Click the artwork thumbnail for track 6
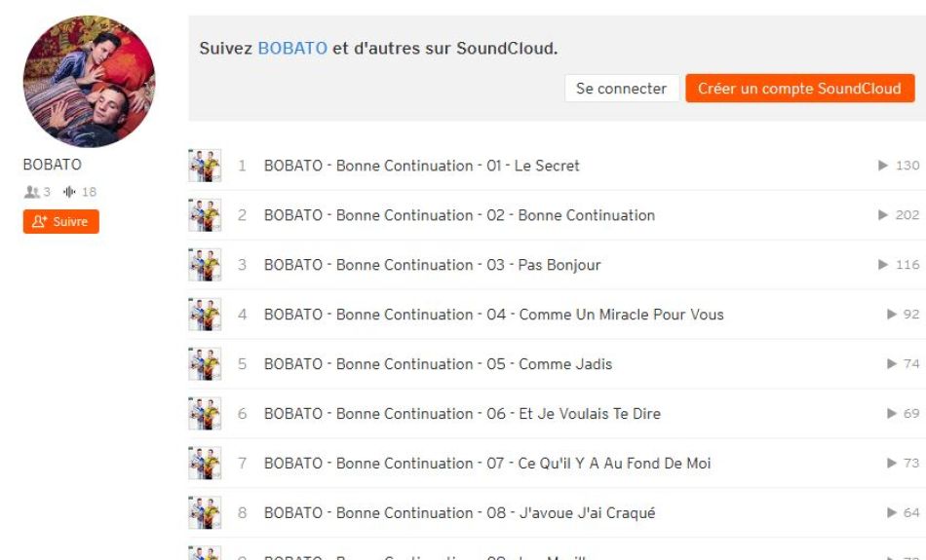Screen dimensions: 926x560 pos(205,414)
